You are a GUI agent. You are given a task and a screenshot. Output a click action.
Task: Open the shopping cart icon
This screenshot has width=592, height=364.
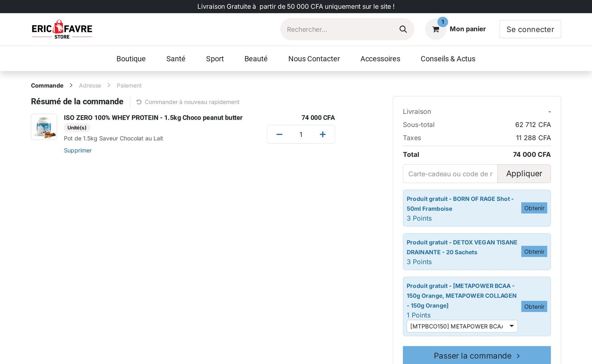[435, 30]
